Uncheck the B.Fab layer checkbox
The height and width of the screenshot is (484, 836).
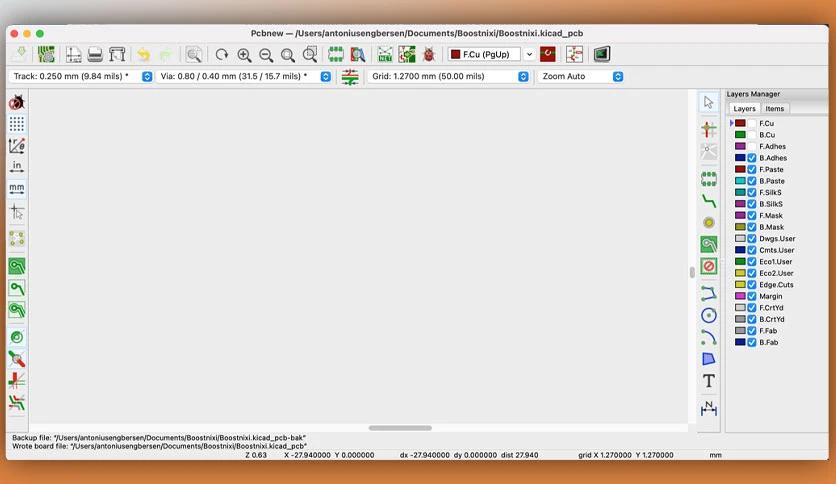point(752,342)
